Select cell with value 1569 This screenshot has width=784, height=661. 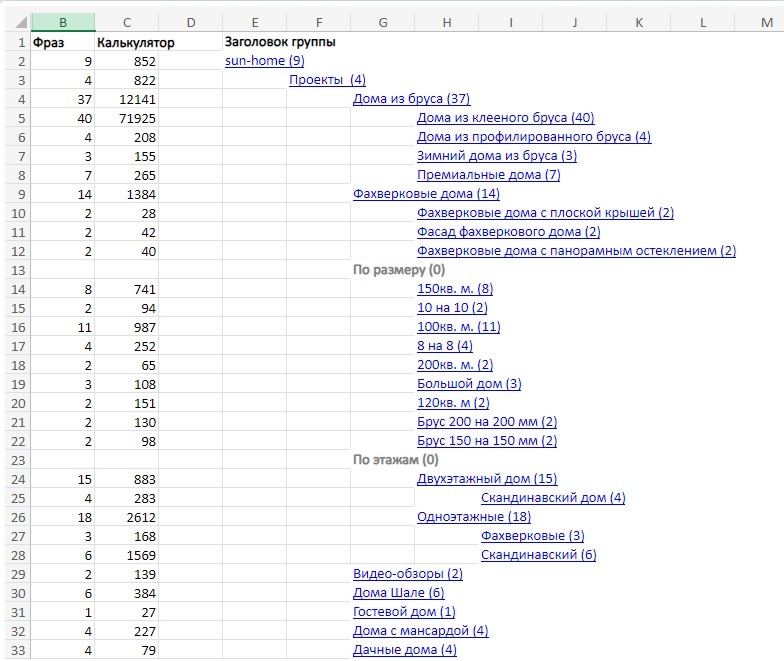[x=127, y=555]
